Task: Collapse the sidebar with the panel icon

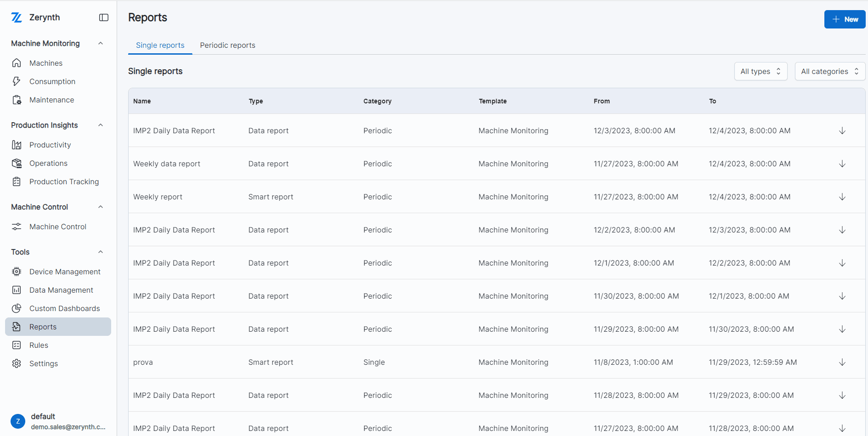Action: 103,17
